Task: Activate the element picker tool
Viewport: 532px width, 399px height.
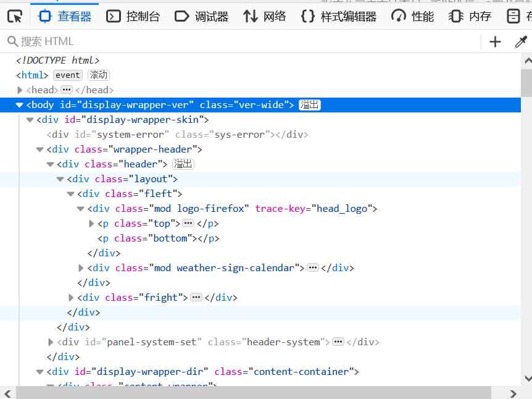Action: 15,16
